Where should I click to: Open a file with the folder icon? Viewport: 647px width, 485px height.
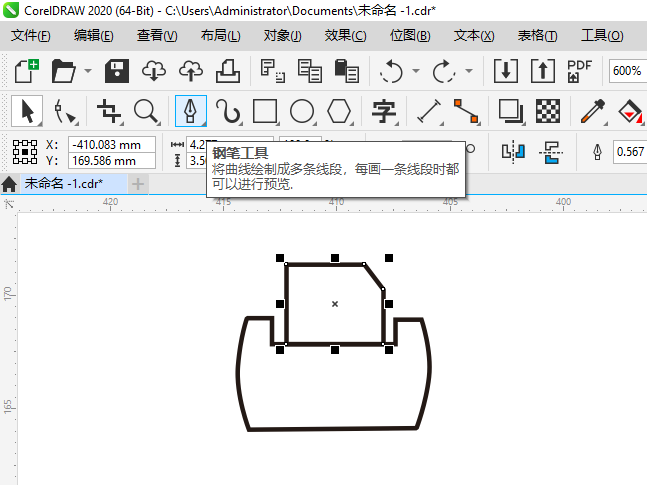pos(63,71)
